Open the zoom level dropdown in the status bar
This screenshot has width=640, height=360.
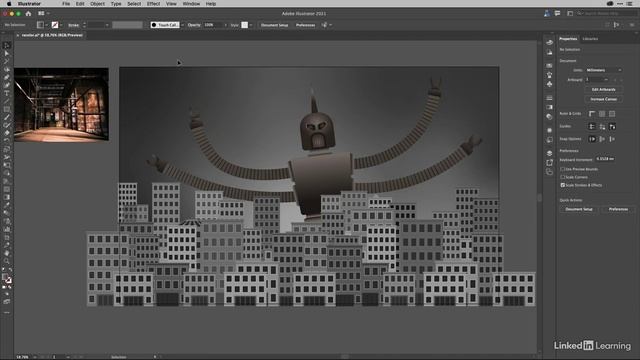(x=35, y=357)
